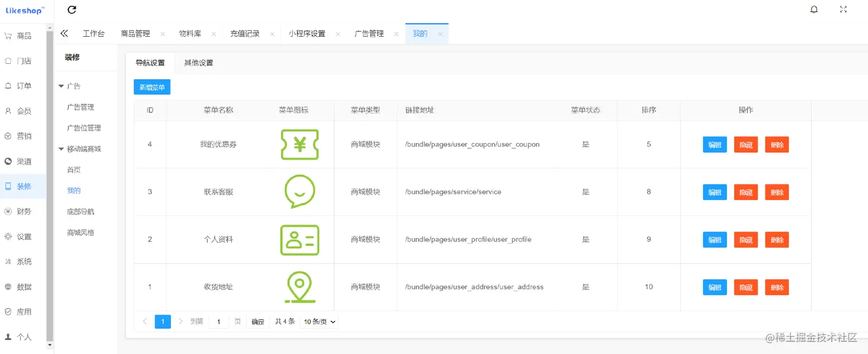Close the 物料库 tab
Viewport: 868px width, 354px height.
(x=214, y=34)
